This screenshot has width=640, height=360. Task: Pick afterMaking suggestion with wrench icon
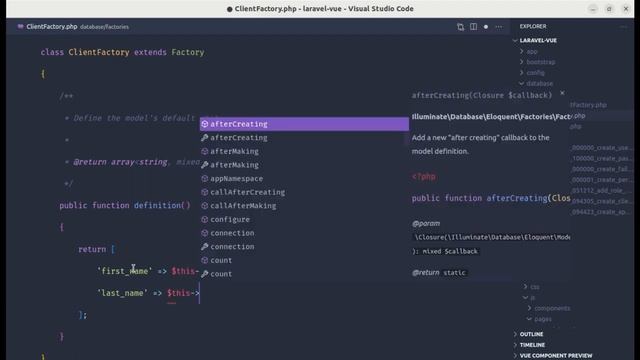pos(304,165)
